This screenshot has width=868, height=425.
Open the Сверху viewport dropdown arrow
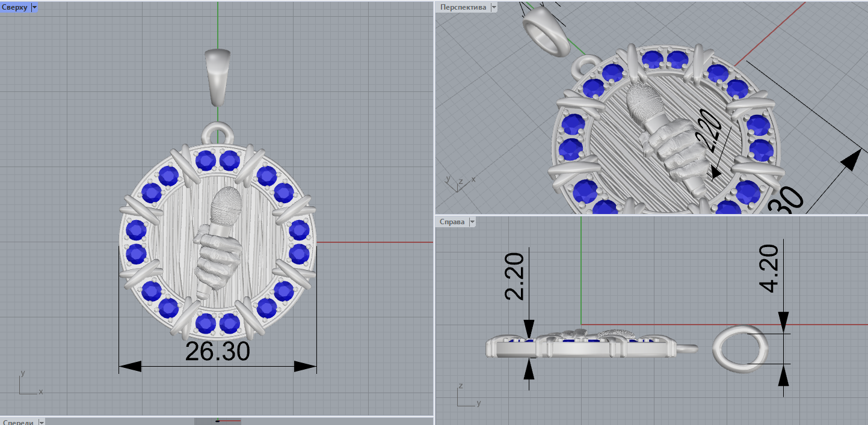pos(34,7)
